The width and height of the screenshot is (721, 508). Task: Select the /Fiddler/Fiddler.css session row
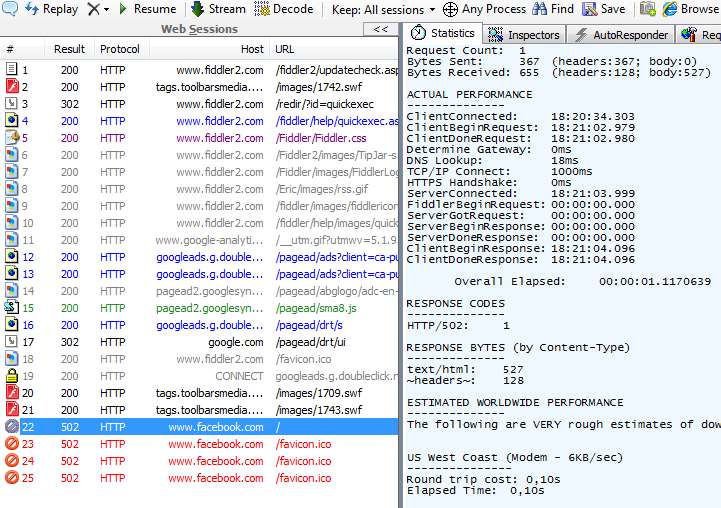(x=200, y=138)
